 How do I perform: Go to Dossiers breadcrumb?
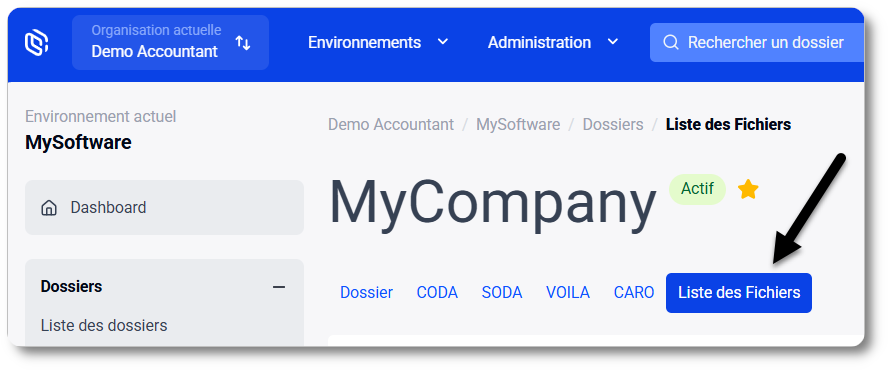pos(613,124)
